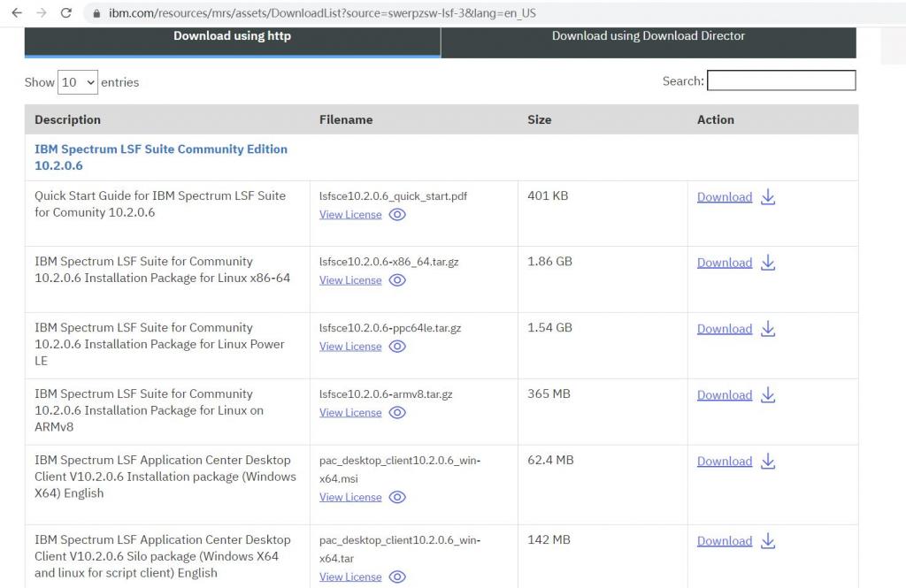View License for pac_desktop_client win-x64.tar
This screenshot has width=906, height=588.
coord(350,577)
